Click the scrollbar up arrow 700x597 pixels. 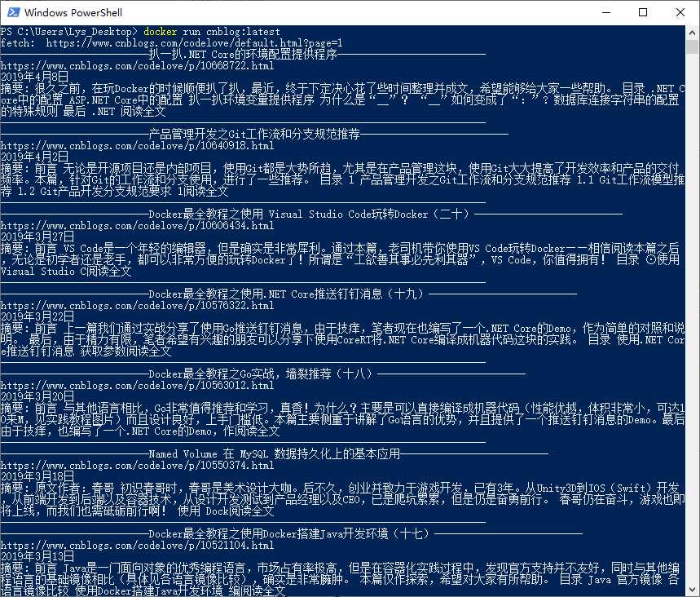(693, 33)
